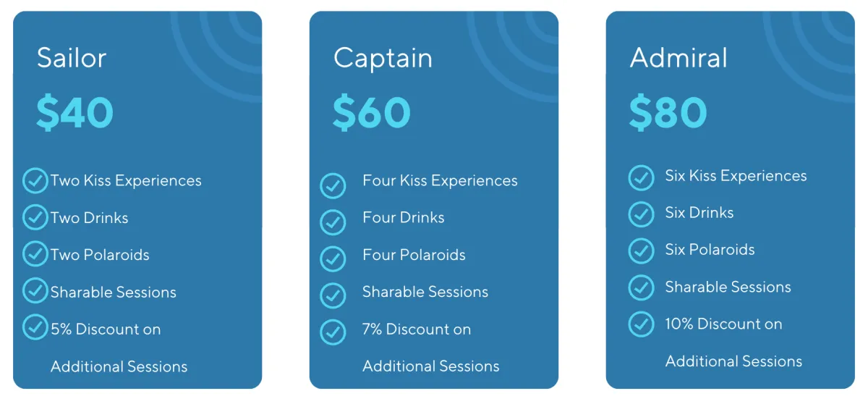Select the Sailor plan title

tap(72, 58)
